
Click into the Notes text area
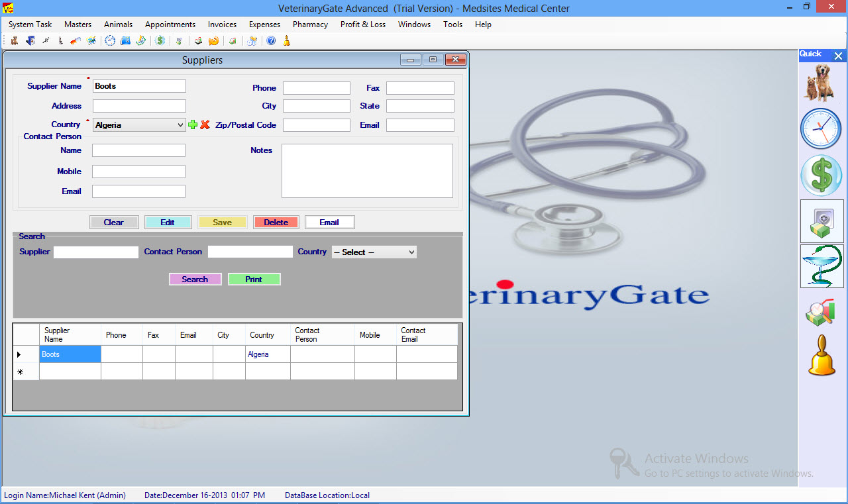coord(367,171)
